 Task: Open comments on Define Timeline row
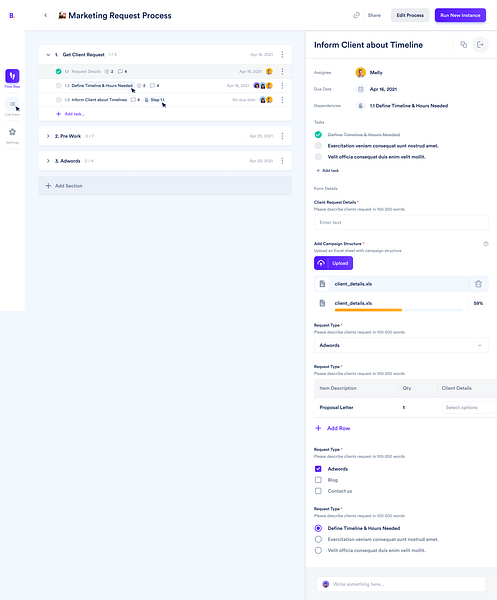(155, 86)
